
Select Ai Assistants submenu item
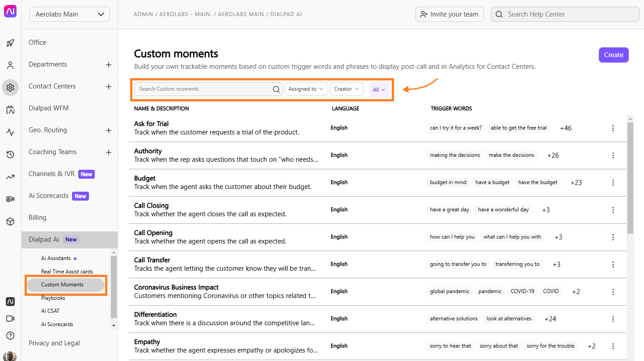click(x=56, y=258)
